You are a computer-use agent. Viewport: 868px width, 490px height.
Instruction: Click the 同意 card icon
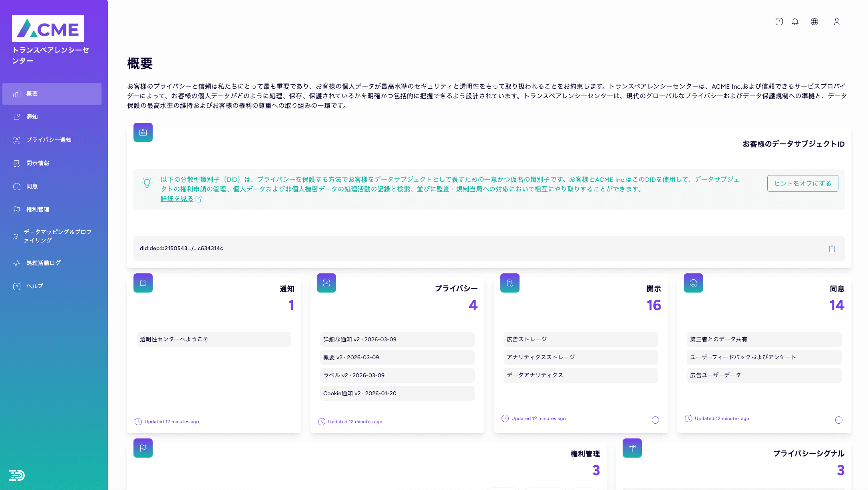coord(693,283)
